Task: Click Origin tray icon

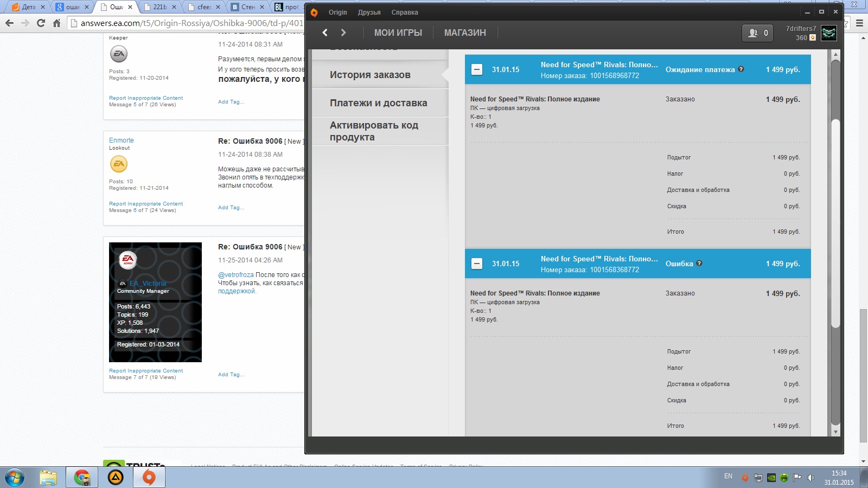Action: [x=745, y=478]
